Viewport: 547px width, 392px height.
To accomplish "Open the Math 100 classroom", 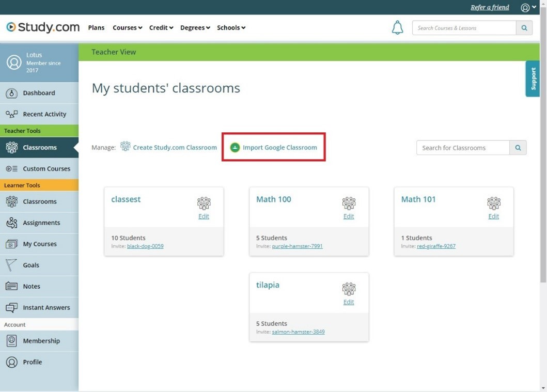I will (274, 199).
